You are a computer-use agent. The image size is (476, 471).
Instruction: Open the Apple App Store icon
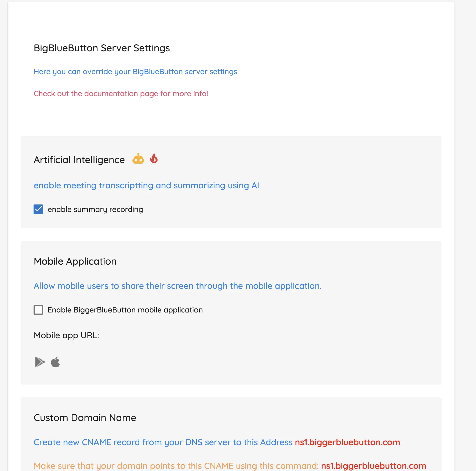(x=55, y=362)
